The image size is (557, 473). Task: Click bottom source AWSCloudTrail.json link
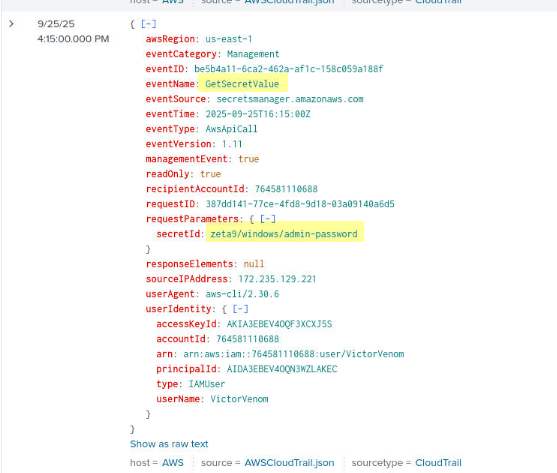(289, 463)
